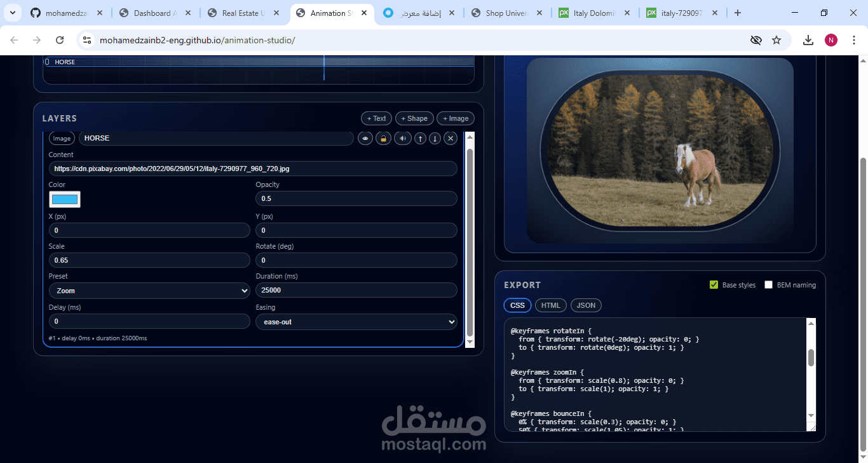This screenshot has height=463, width=868.
Task: Open the Preset dropdown set to Zoom
Action: click(x=149, y=290)
